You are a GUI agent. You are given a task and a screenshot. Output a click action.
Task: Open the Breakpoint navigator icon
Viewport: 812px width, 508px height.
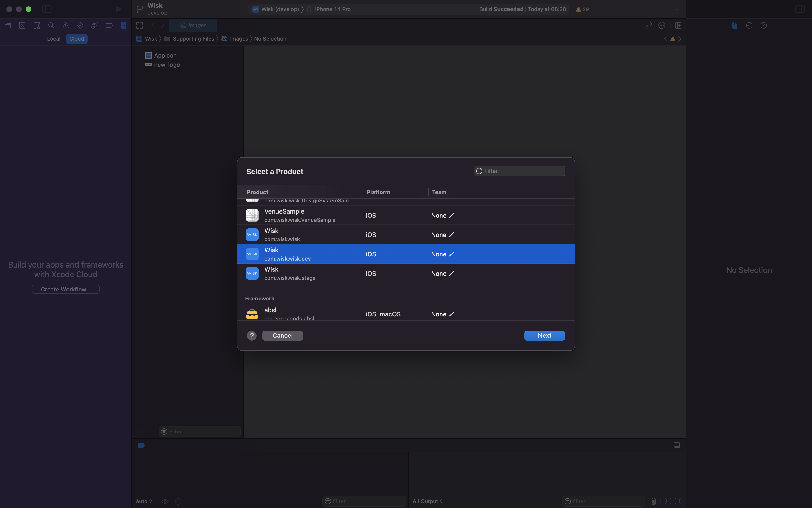pyautogui.click(x=109, y=25)
